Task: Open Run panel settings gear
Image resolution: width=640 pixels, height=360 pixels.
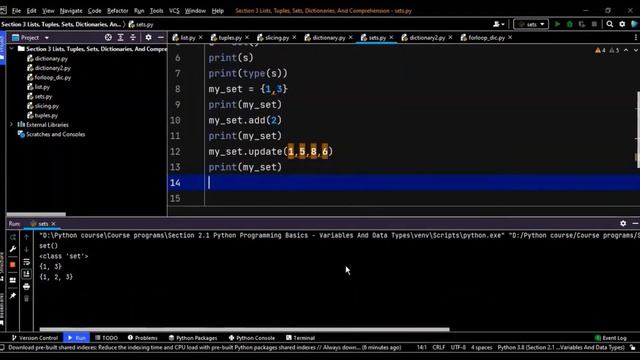Action: coord(623,223)
